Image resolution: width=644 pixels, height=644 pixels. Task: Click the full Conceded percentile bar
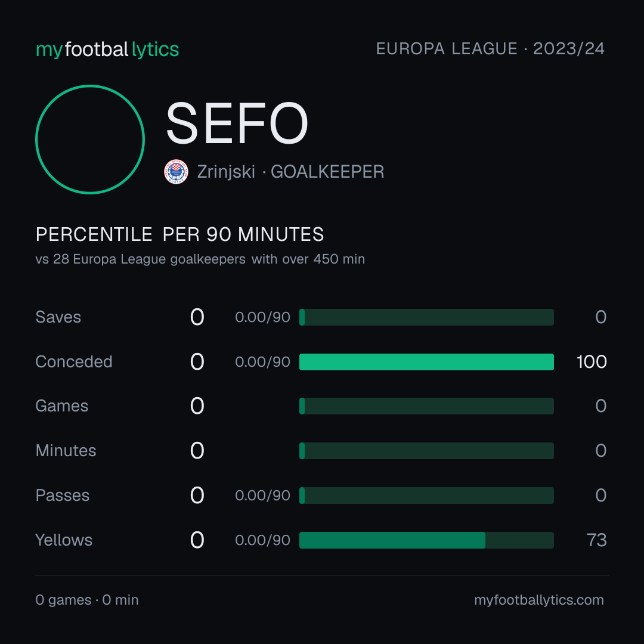426,362
